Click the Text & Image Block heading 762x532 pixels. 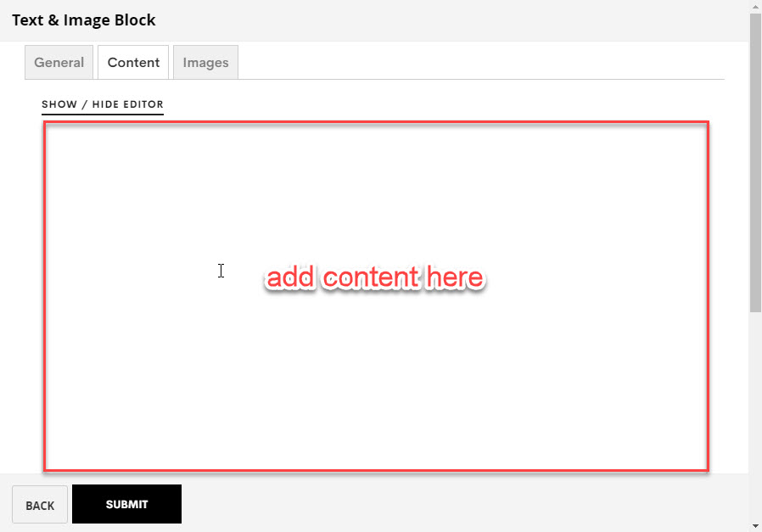[x=84, y=20]
